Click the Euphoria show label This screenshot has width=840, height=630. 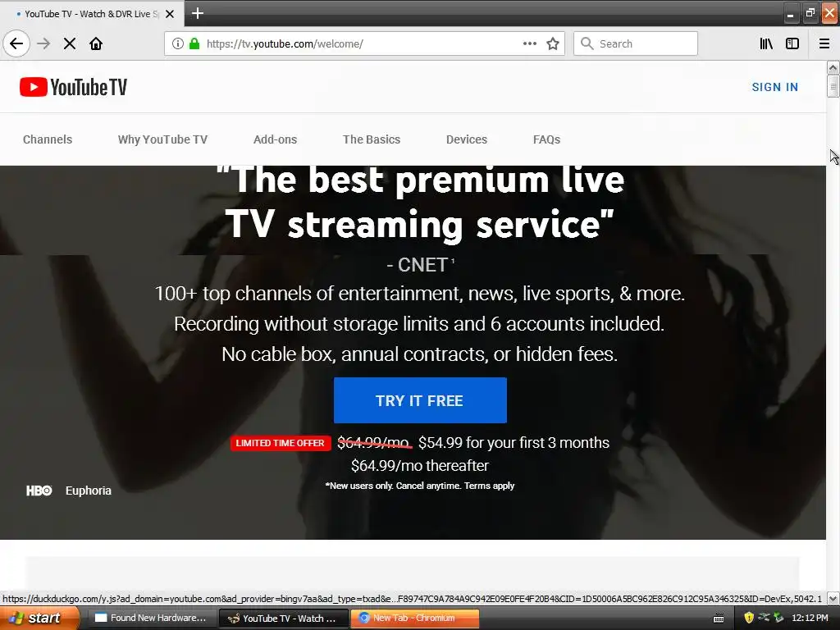(x=89, y=491)
